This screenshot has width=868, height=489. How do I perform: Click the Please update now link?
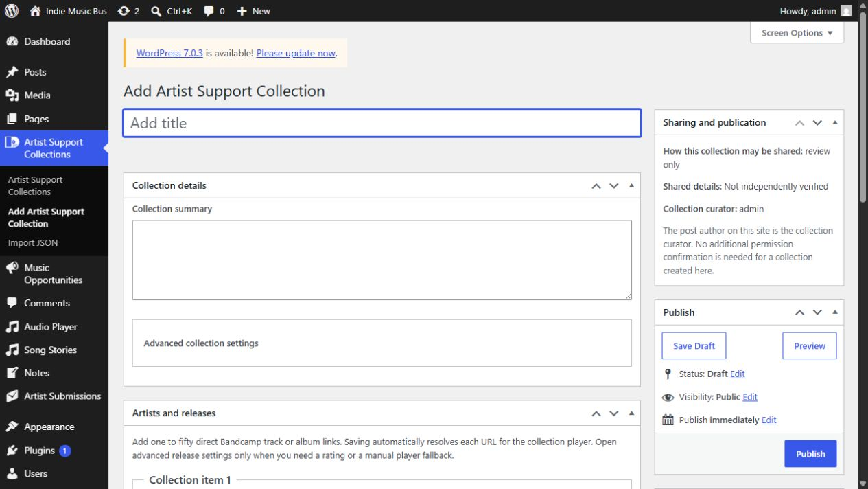[x=296, y=53]
